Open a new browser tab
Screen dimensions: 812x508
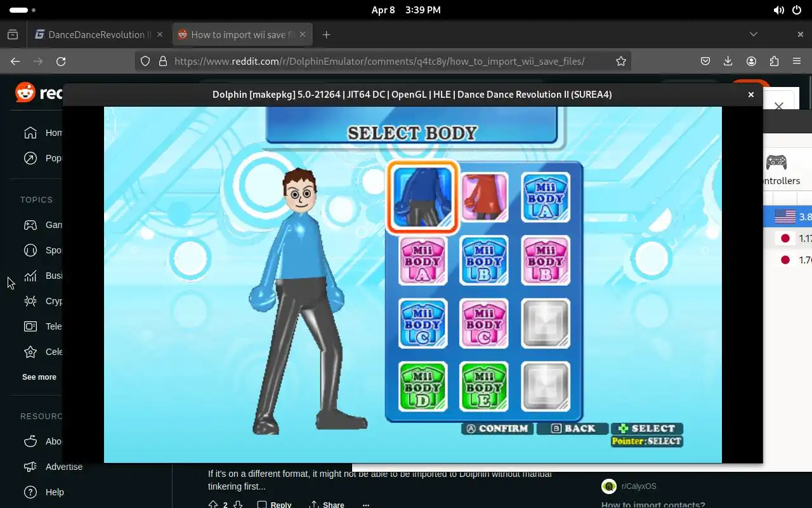[x=326, y=35]
